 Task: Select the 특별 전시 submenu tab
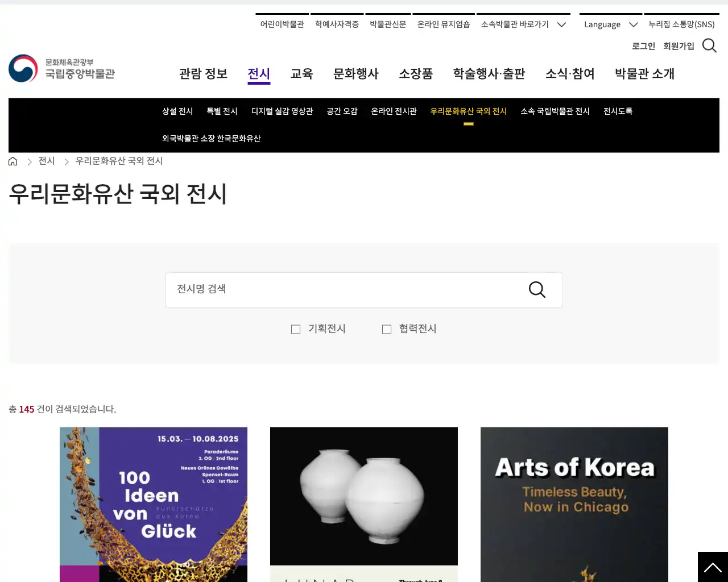222,111
